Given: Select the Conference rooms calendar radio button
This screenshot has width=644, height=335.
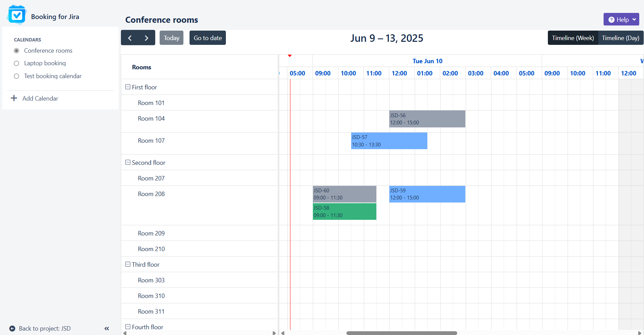Looking at the screenshot, I should pos(16,51).
